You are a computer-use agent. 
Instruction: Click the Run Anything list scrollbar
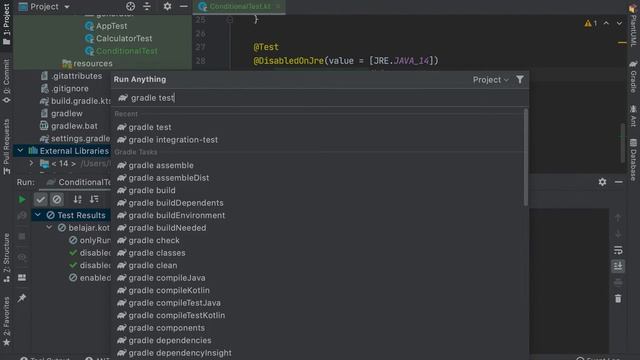(x=526, y=157)
